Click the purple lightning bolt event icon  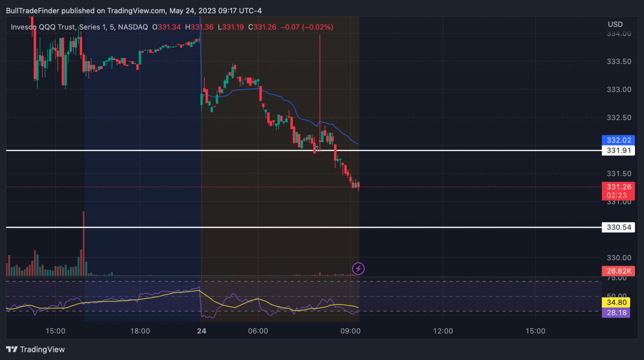pos(359,268)
